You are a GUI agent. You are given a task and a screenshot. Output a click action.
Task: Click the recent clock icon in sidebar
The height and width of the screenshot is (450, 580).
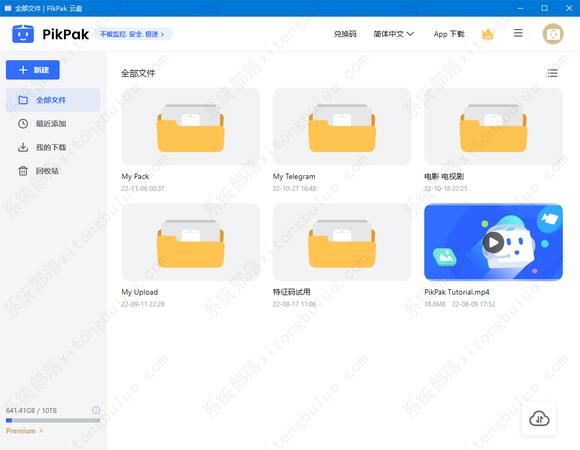[23, 124]
